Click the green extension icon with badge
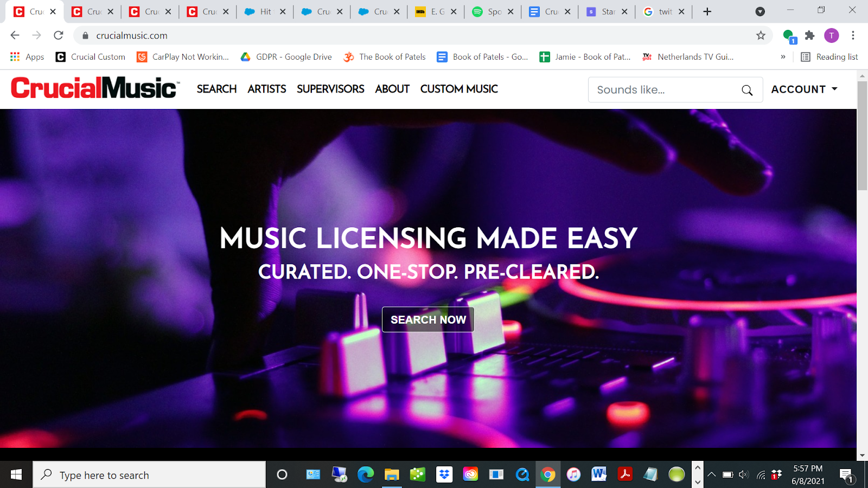This screenshot has height=488, width=868. tap(789, 36)
